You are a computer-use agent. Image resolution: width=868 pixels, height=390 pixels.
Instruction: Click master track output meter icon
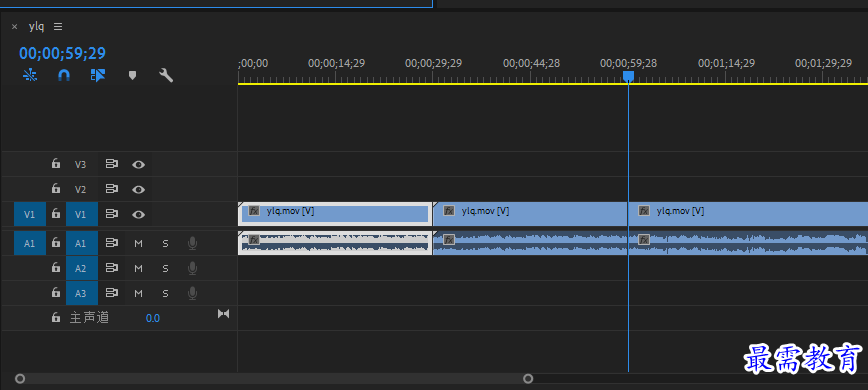(223, 314)
